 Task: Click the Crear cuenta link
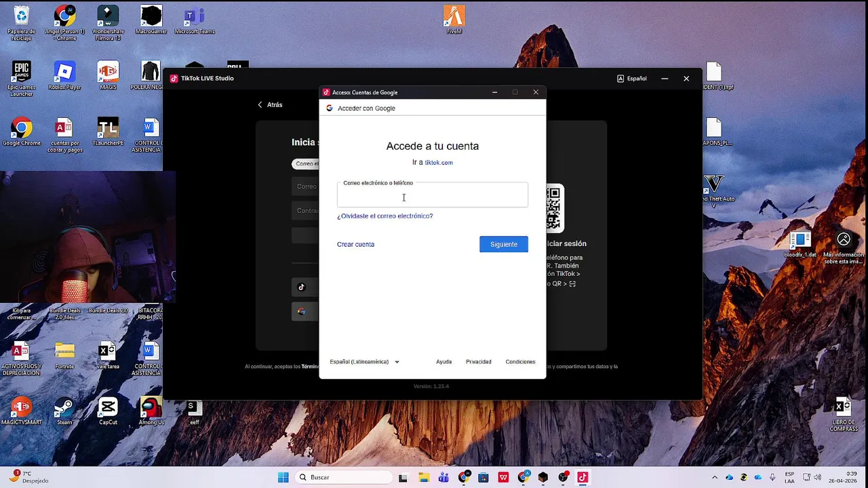point(355,244)
